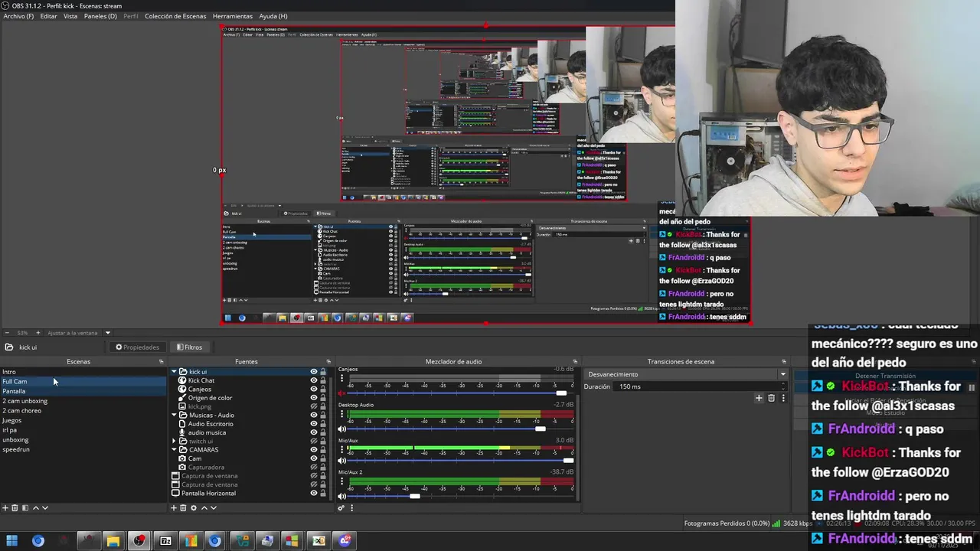Remove selected scene using the trash icon
Screen dimensions: 980x551
click(x=15, y=507)
